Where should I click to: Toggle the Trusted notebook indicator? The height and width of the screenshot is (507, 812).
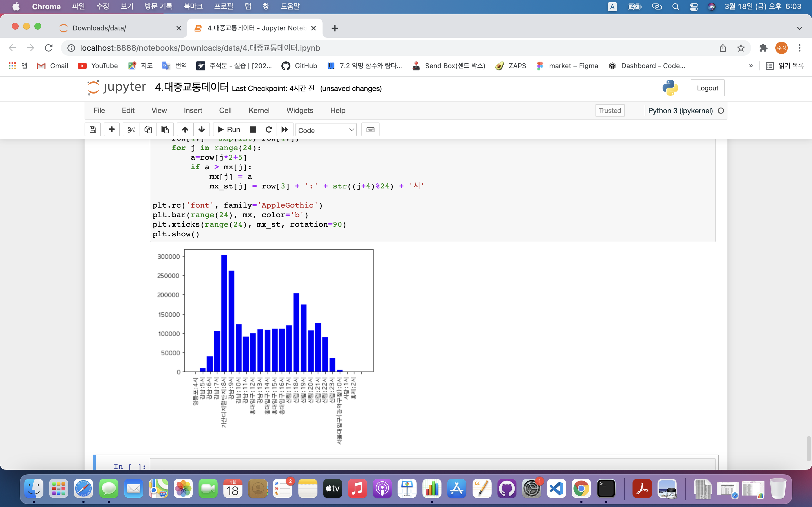pyautogui.click(x=610, y=111)
